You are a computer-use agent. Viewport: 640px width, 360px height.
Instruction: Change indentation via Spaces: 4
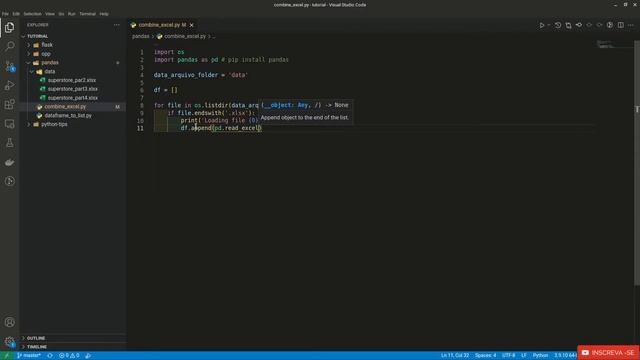(485, 356)
